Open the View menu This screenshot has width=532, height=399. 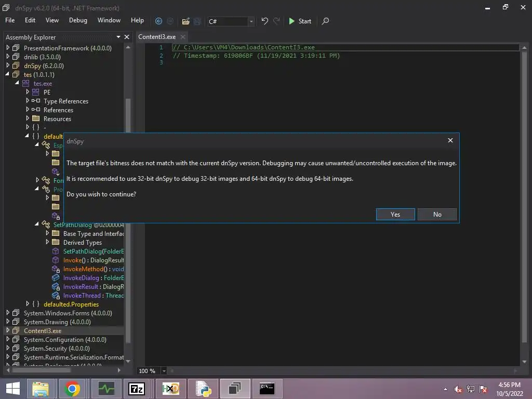[x=52, y=20]
